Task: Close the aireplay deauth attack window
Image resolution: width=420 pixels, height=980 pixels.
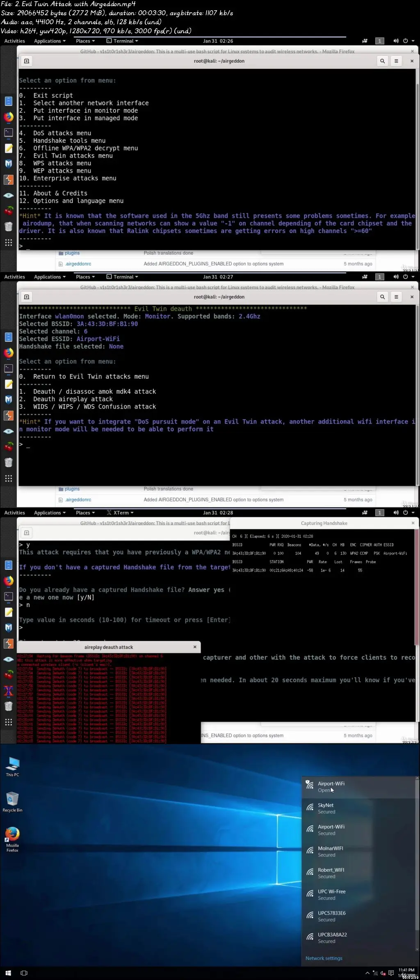Action: 195,647
